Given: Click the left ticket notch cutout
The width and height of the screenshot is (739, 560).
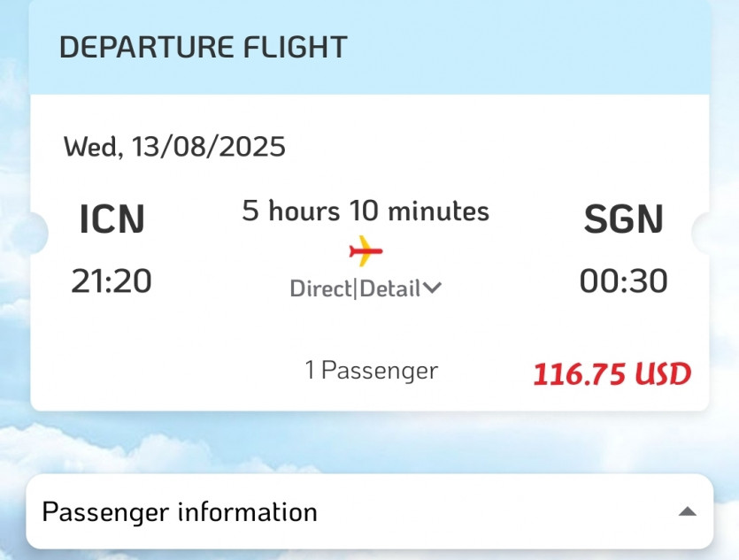Looking at the screenshot, I should [37, 233].
